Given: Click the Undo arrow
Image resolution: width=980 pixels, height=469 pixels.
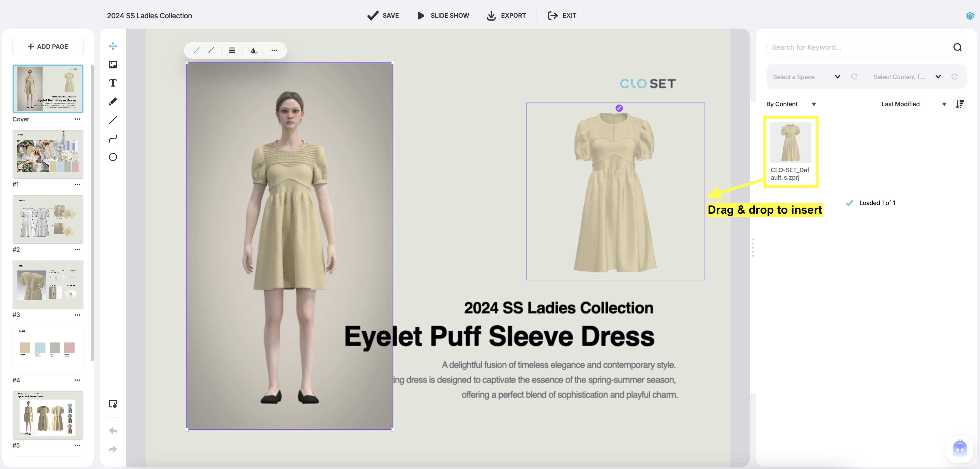Looking at the screenshot, I should tap(113, 430).
